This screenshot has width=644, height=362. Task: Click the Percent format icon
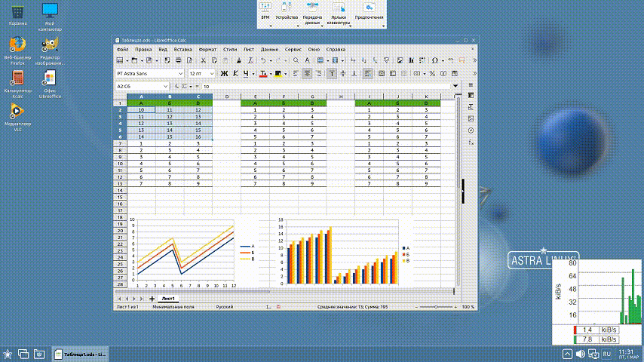click(431, 73)
